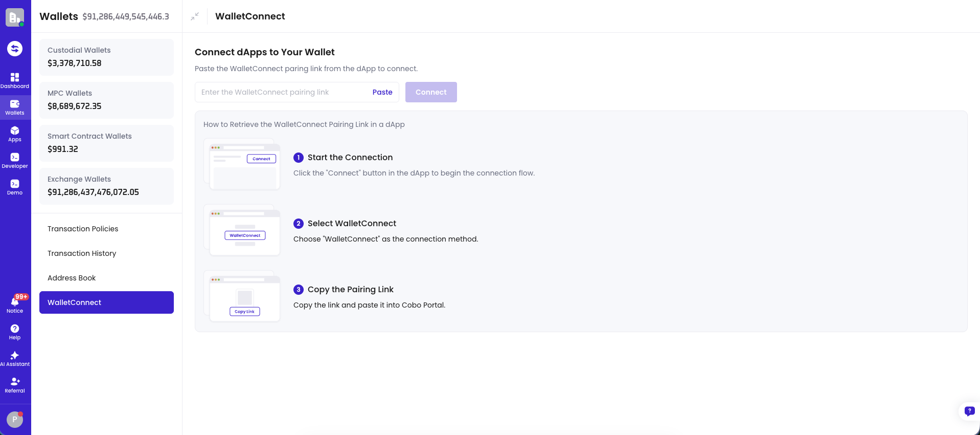Click the Select WalletConnect thumbnail

coord(242,230)
